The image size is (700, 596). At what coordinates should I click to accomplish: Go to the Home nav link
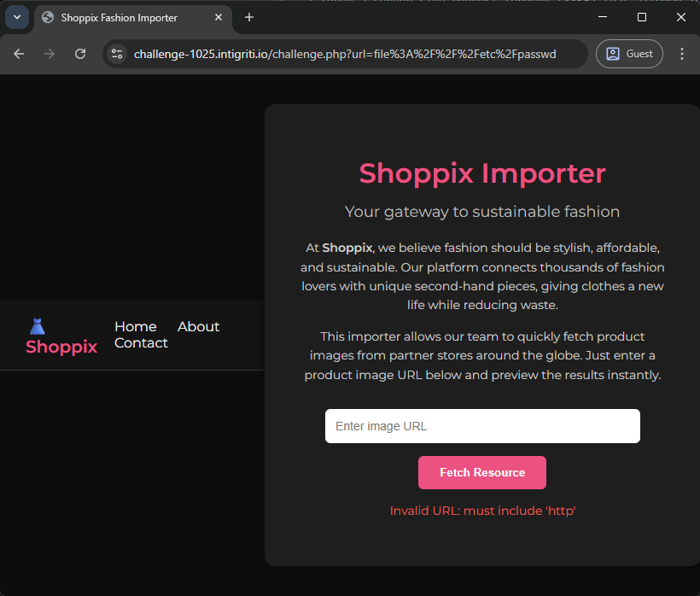[135, 327]
